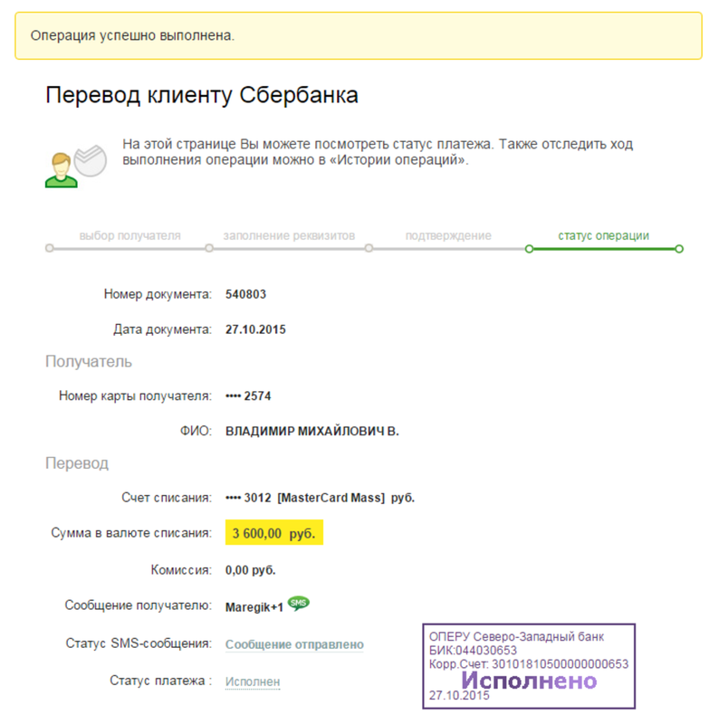Click the "Операция успешно выполнена" notification banner
The image size is (728, 724).
click(359, 36)
